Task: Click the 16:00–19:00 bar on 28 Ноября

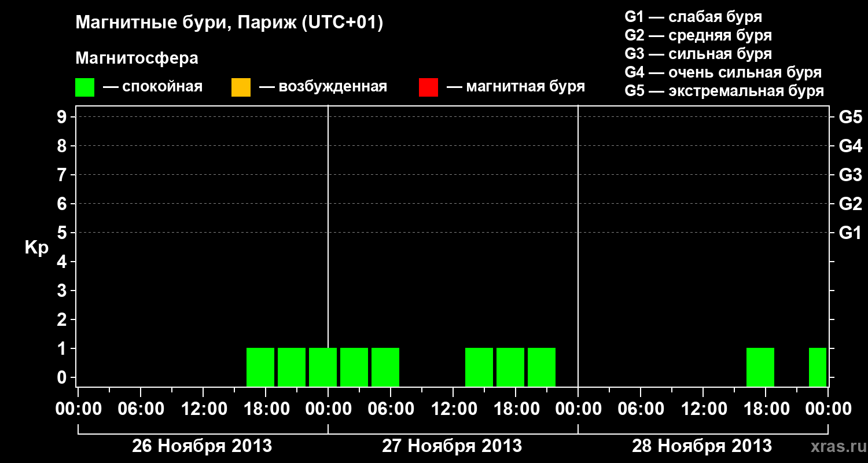Action: point(760,367)
